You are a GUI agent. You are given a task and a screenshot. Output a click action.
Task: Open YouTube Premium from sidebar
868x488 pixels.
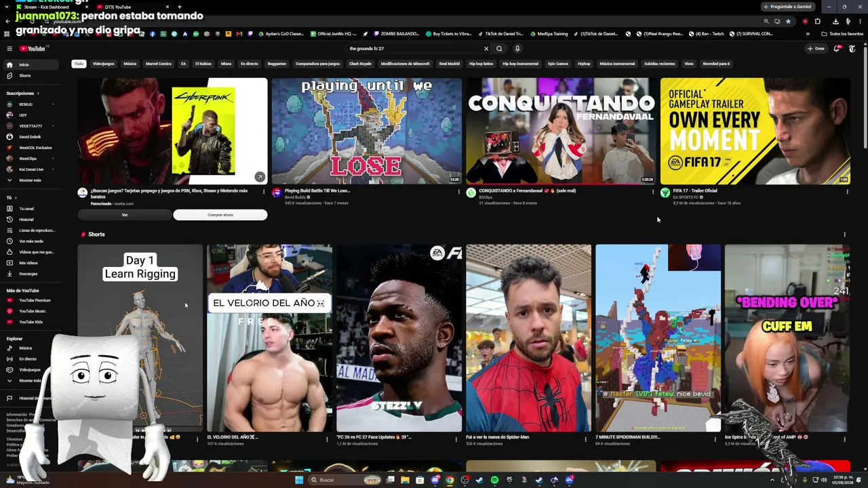pyautogui.click(x=31, y=300)
